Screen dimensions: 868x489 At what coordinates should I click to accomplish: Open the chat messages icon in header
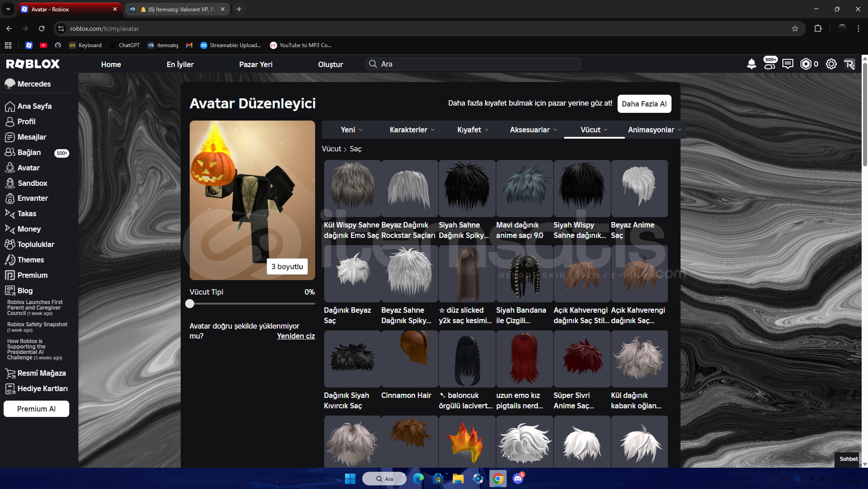(787, 64)
